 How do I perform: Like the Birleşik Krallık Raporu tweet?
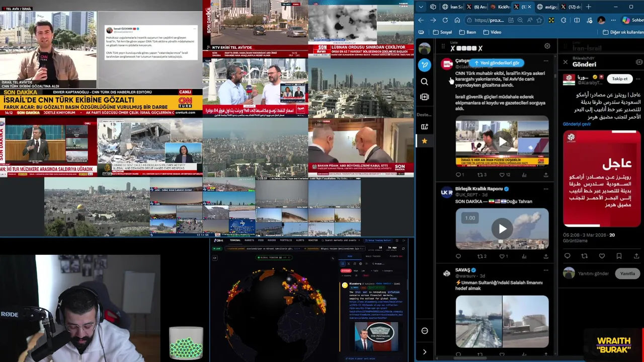[504, 256]
